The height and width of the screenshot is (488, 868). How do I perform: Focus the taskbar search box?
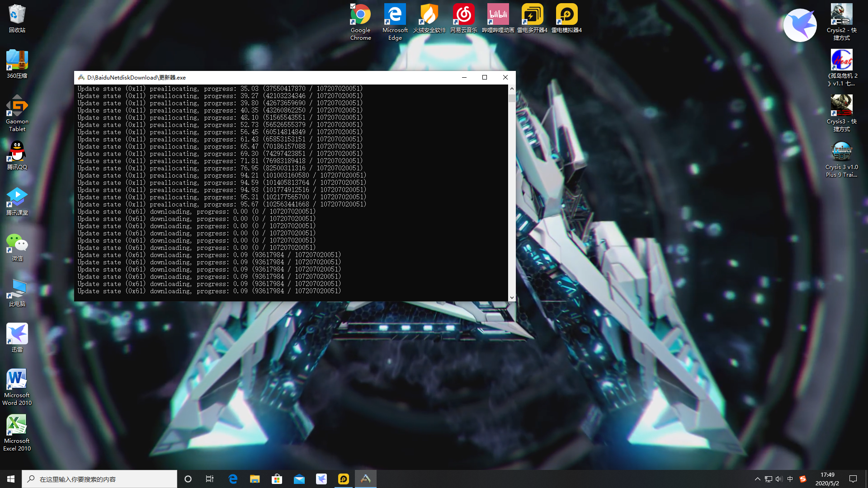(x=99, y=479)
